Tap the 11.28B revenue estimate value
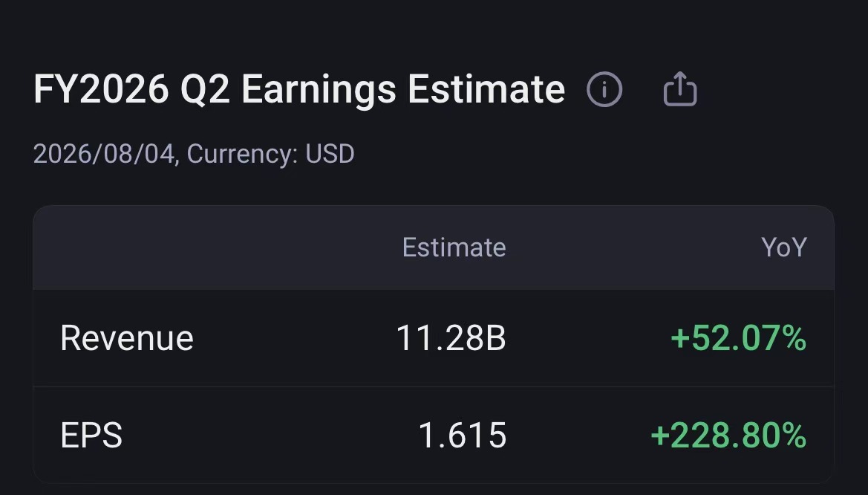This screenshot has height=495, width=868. pos(451,338)
